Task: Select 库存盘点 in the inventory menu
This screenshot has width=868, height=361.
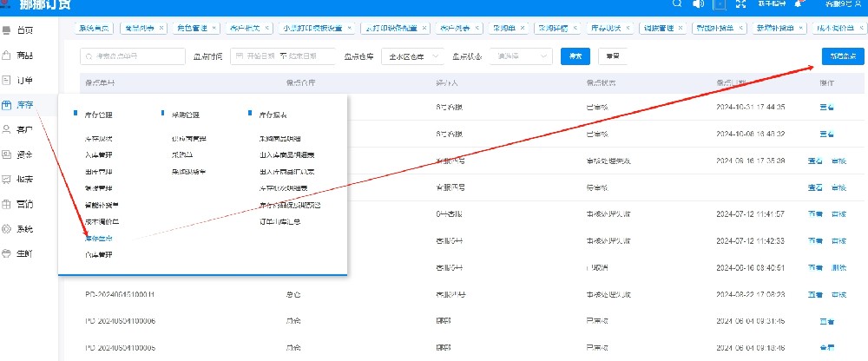Action: tap(99, 238)
